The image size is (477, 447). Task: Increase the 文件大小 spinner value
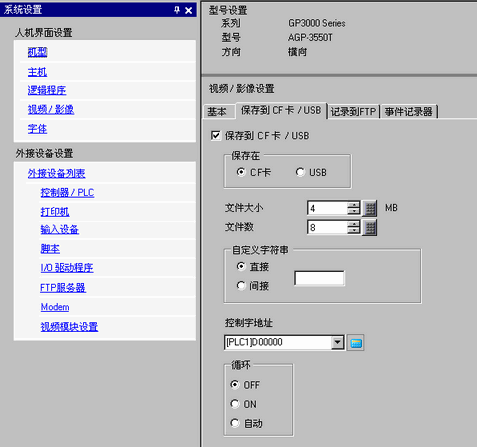click(354, 205)
